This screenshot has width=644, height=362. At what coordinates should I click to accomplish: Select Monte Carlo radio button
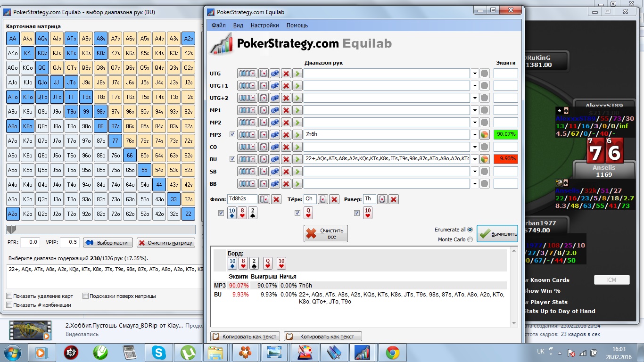pyautogui.click(x=470, y=239)
